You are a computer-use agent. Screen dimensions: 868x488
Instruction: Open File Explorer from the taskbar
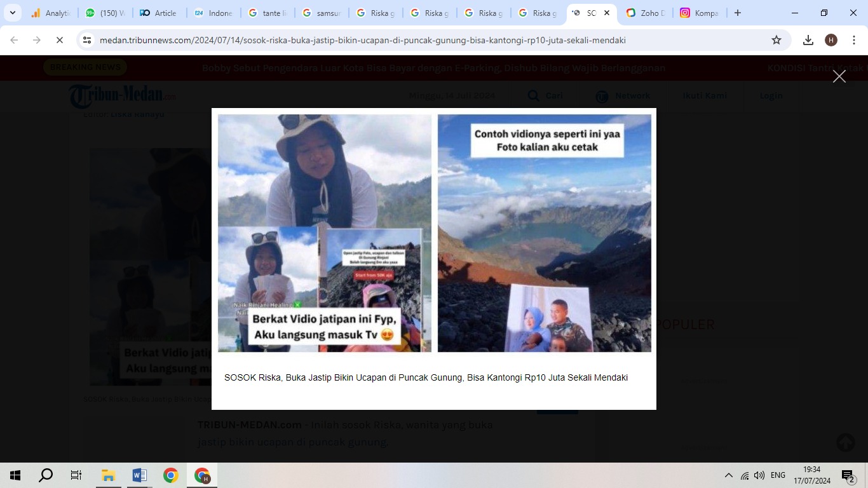pos(108,475)
